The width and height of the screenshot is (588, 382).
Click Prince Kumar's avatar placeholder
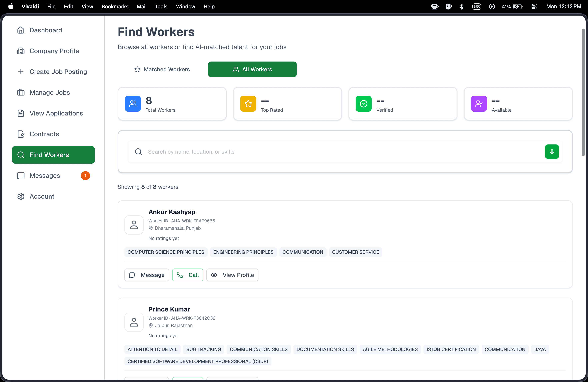(134, 322)
